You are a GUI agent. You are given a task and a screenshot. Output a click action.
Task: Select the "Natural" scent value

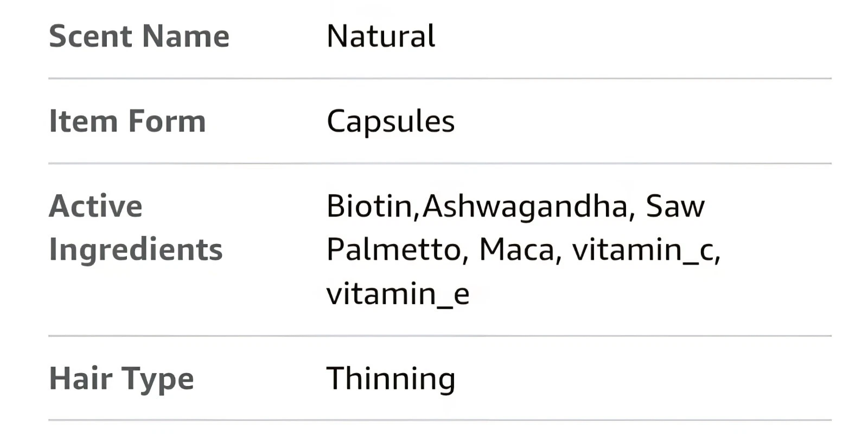381,36
